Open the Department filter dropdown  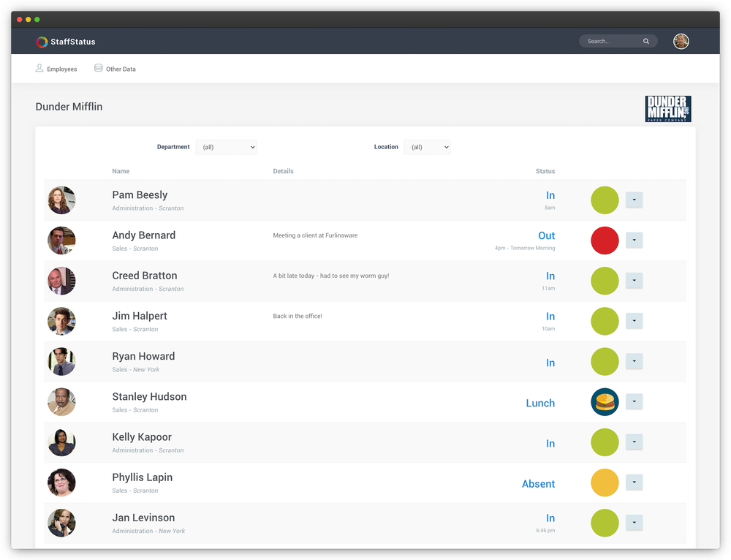pyautogui.click(x=226, y=146)
